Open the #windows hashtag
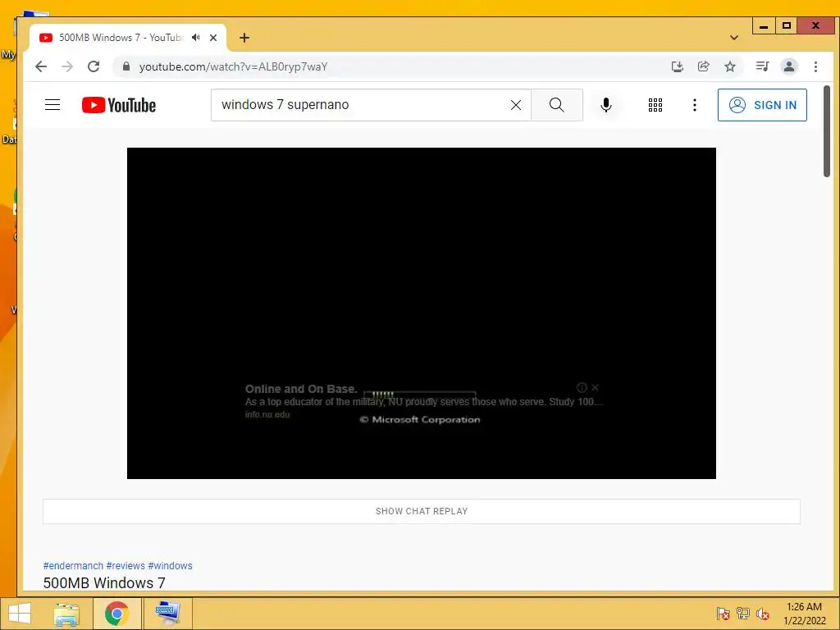840x630 pixels. tap(170, 566)
